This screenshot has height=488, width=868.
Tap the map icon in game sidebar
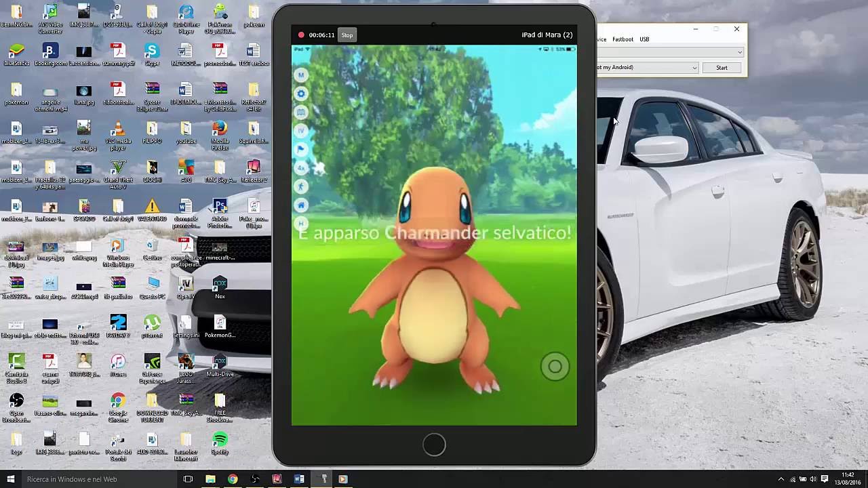[301, 112]
